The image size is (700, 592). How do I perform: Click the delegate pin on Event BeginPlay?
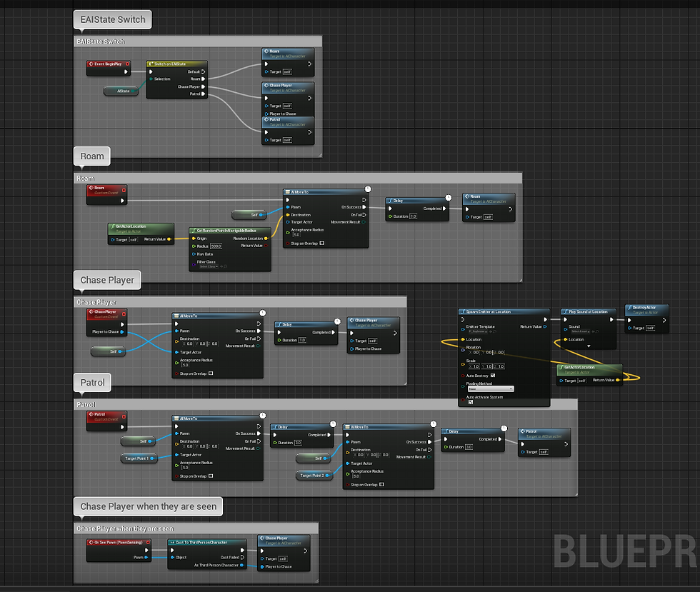coord(127,64)
